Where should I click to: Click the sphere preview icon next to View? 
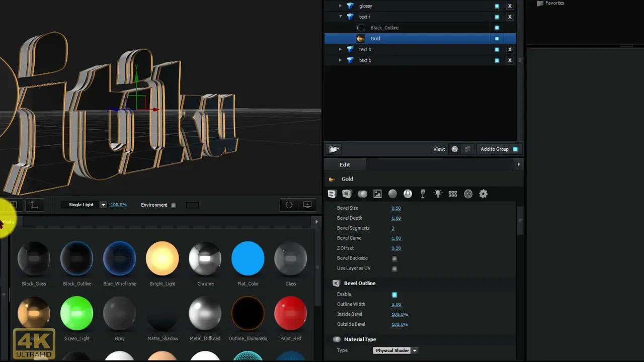pos(454,149)
